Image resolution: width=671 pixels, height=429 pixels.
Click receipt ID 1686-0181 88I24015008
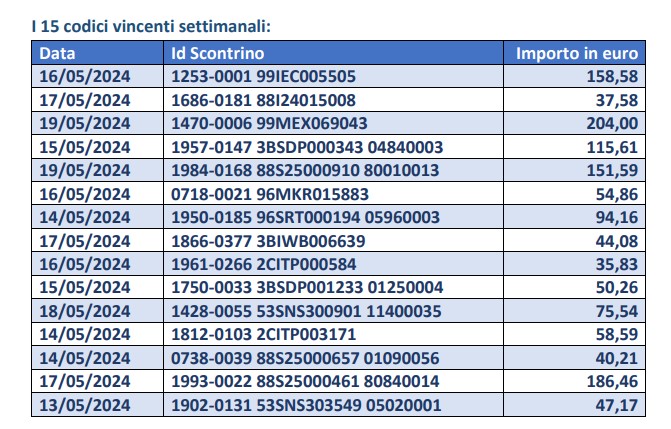tap(263, 100)
